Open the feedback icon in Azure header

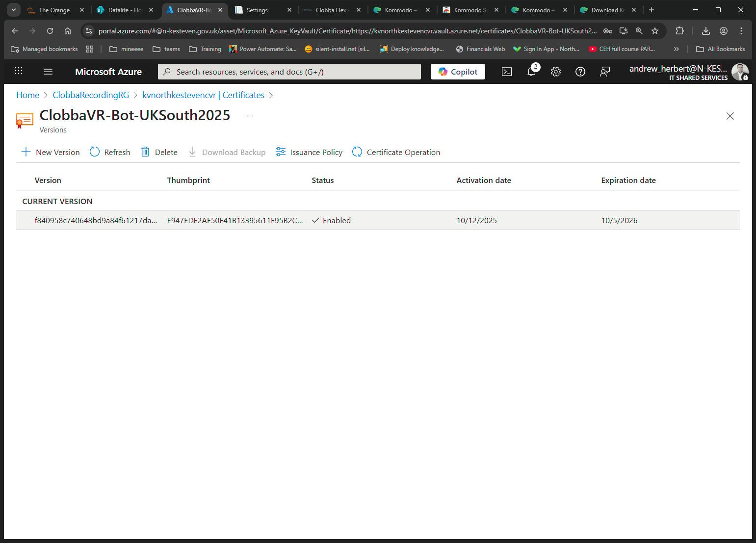click(605, 72)
